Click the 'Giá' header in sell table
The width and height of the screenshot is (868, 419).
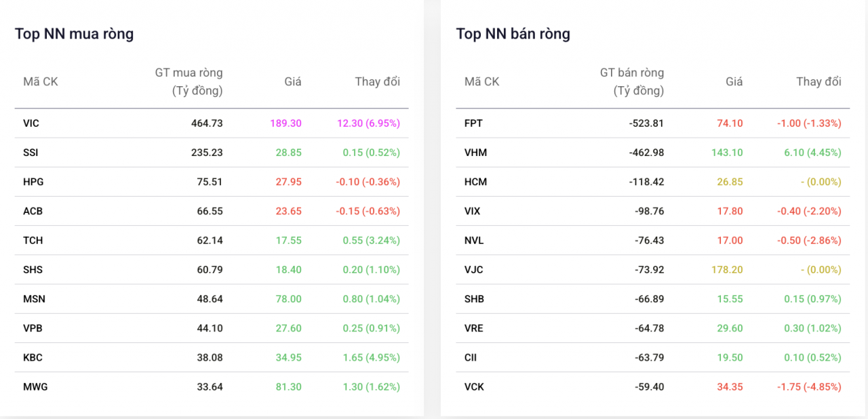click(734, 81)
